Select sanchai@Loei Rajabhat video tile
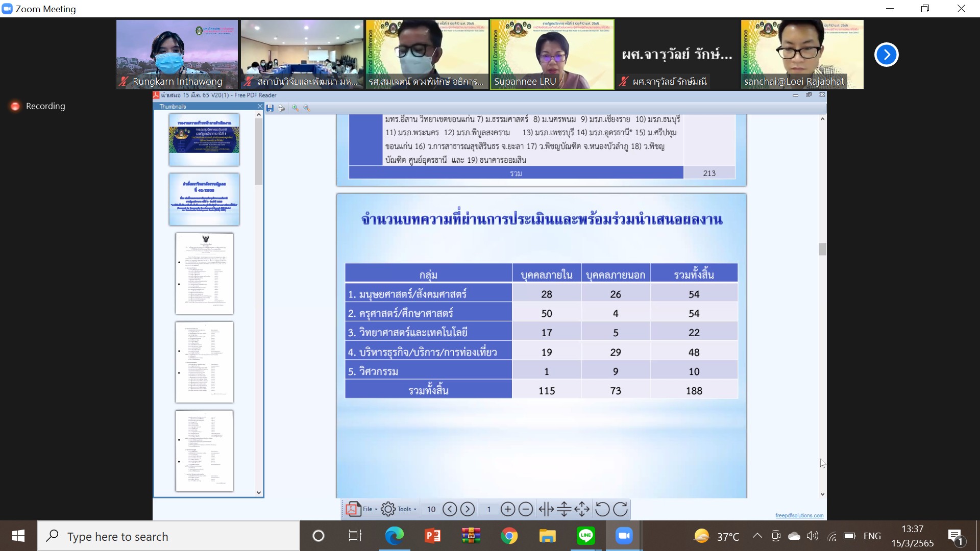This screenshot has width=980, height=551. [802, 55]
